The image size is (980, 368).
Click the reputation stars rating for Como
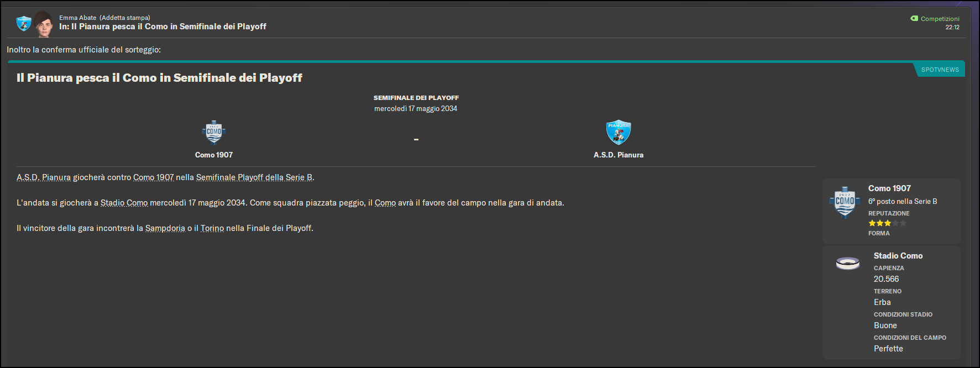tap(887, 223)
